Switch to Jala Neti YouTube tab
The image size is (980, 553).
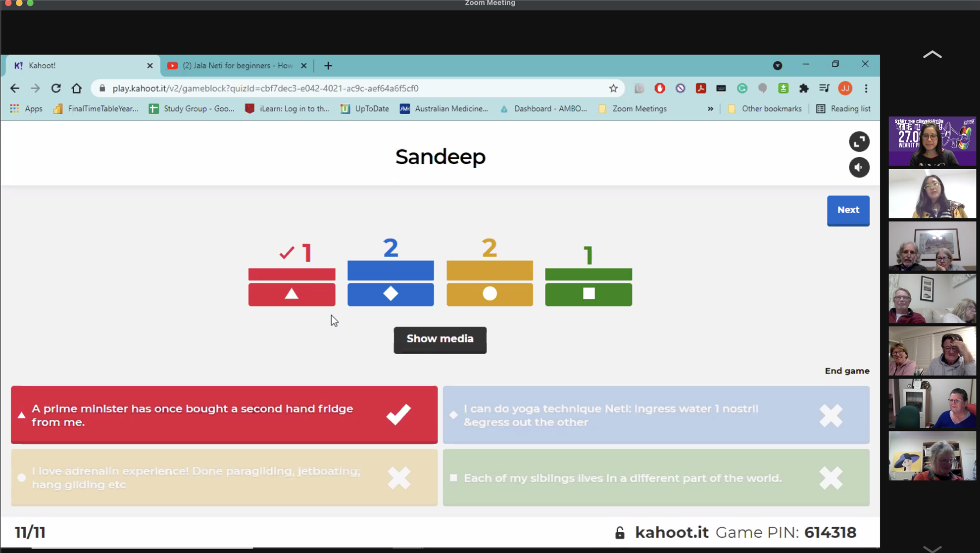point(237,66)
